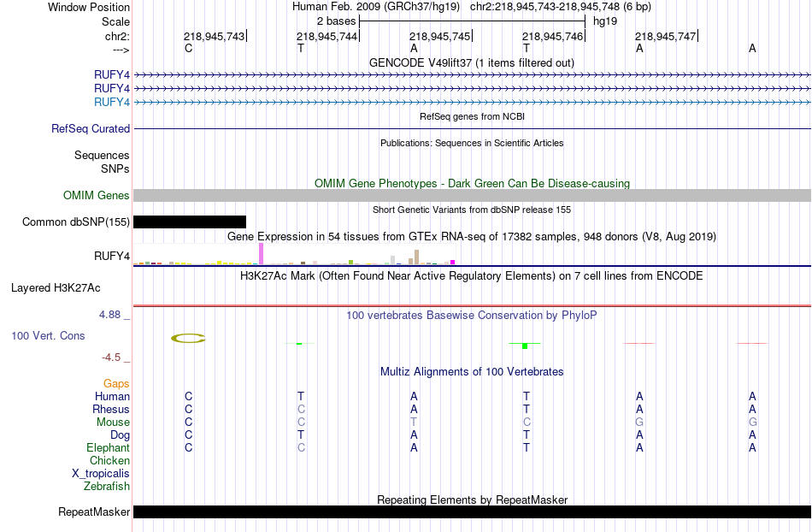812x532 pixels.
Task: Click the 2 bases scale text
Action: (337, 21)
